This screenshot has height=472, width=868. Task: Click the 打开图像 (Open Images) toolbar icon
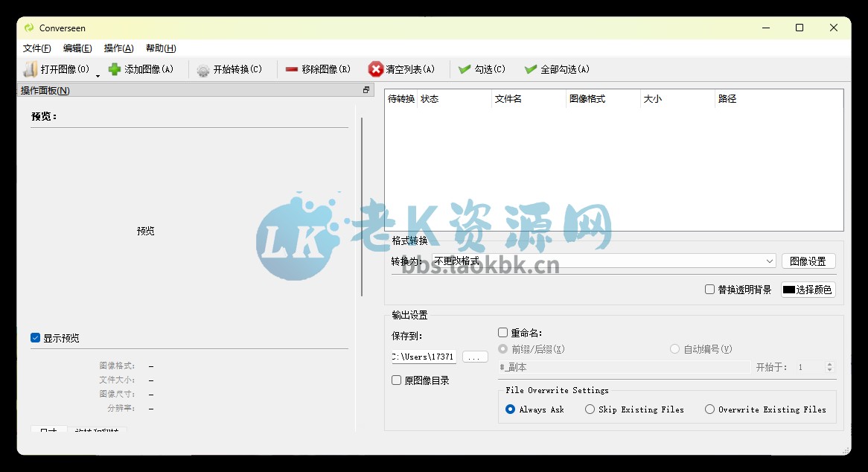coord(31,69)
